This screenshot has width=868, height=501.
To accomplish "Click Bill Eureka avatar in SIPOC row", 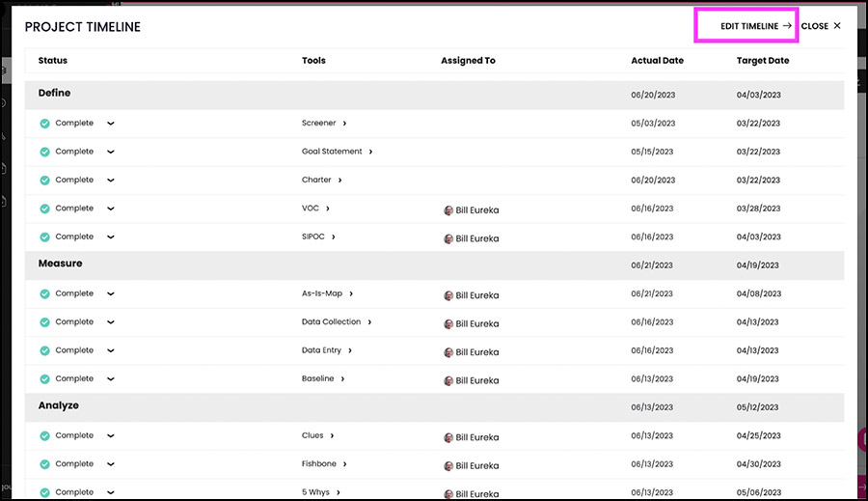I will (448, 238).
